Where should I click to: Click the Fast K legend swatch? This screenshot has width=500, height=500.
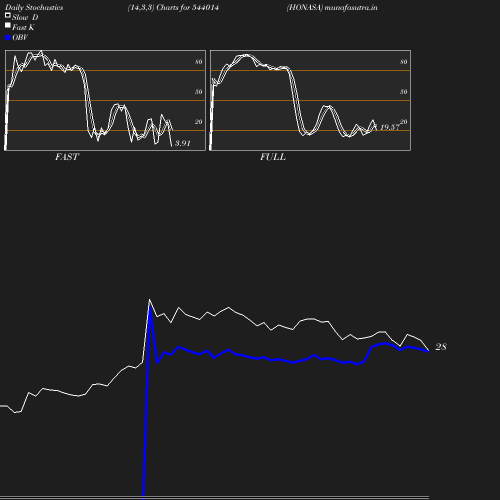click(x=8, y=25)
